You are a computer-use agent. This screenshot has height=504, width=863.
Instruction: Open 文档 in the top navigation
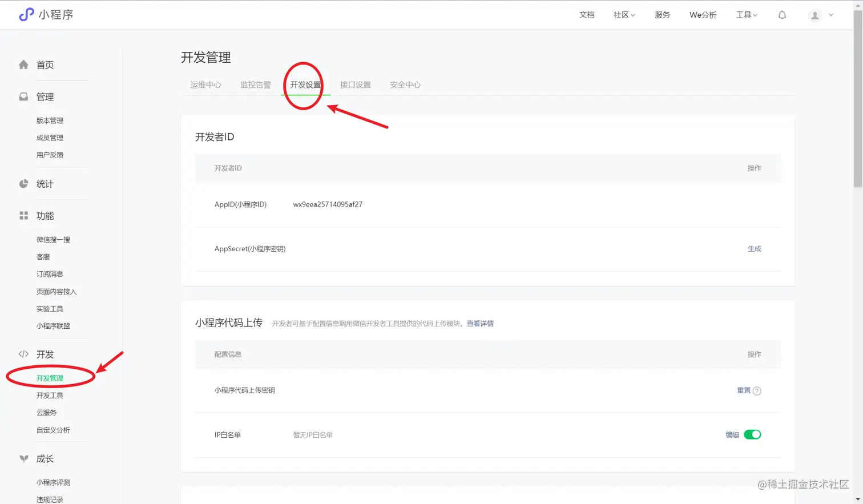[587, 15]
